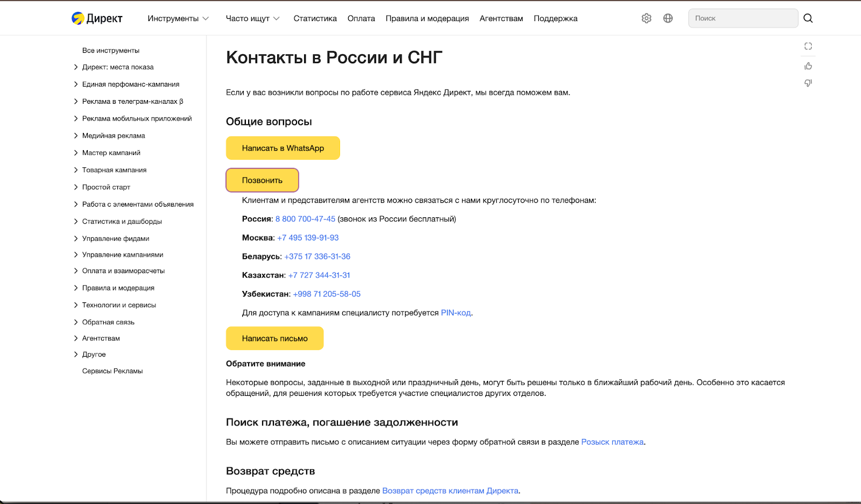Click the globe language icon

click(x=668, y=18)
